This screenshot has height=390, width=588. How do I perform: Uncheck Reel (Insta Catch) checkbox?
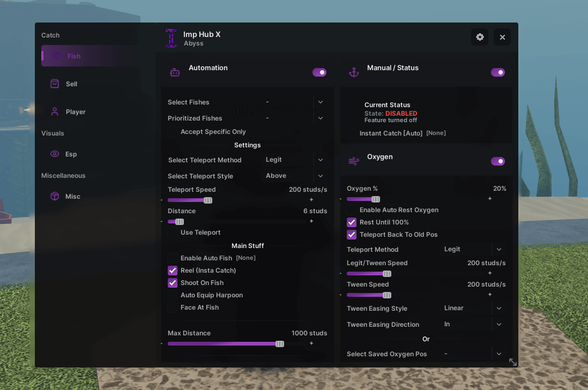(x=173, y=271)
